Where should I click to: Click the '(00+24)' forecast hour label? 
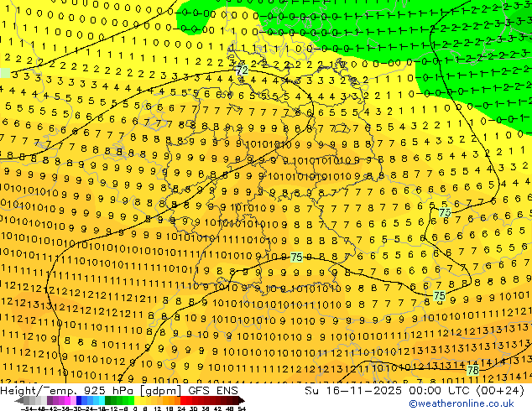click(x=500, y=391)
